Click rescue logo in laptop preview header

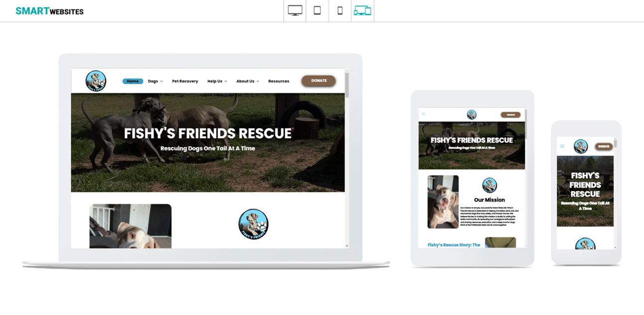pos(96,81)
